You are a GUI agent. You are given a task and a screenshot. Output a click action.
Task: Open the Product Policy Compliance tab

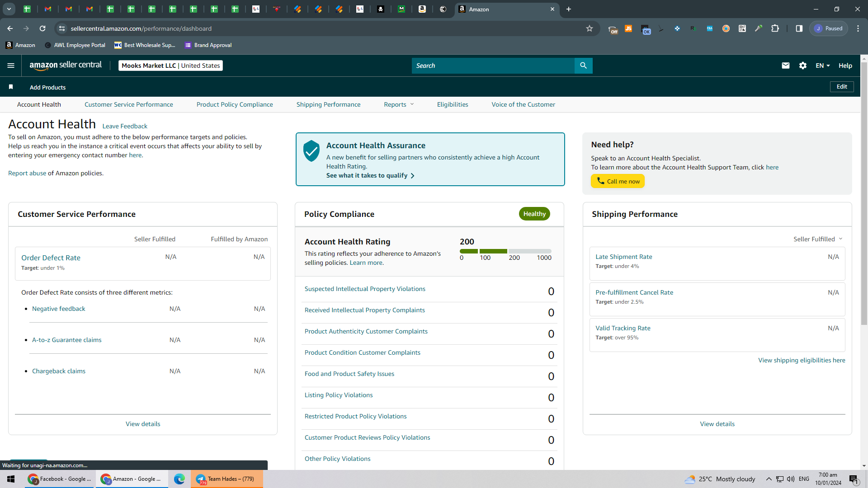[x=235, y=104]
